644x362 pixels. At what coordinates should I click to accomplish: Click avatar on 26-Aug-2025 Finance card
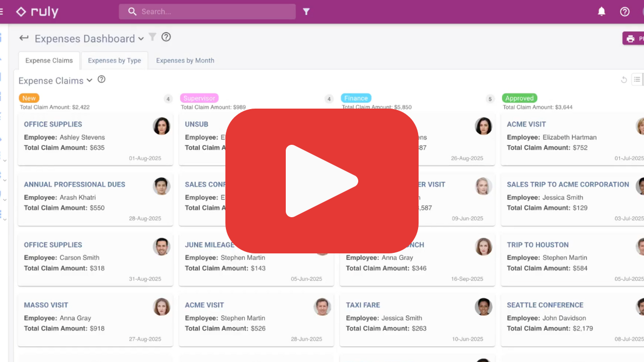tap(484, 126)
